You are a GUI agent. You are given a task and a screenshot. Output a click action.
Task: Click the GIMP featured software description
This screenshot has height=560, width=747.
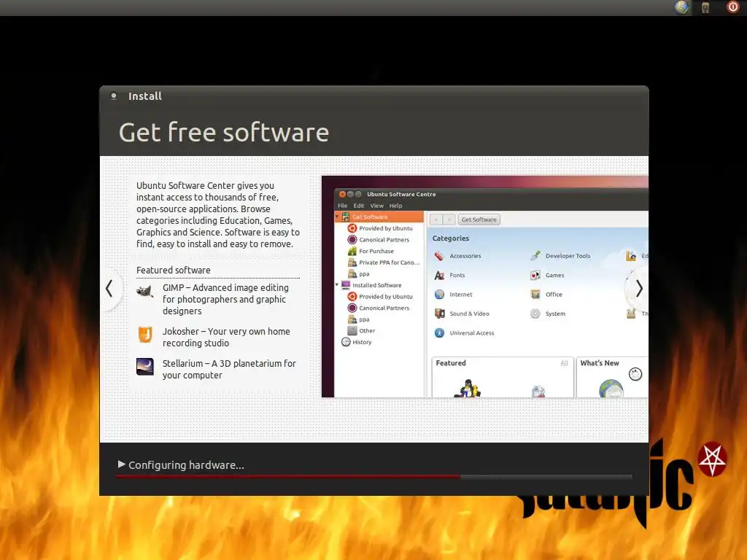coord(225,299)
